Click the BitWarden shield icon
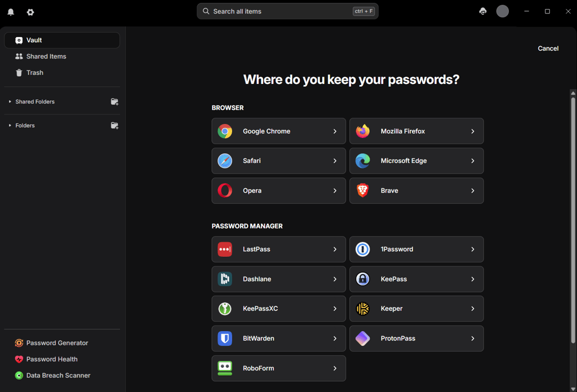 point(225,338)
